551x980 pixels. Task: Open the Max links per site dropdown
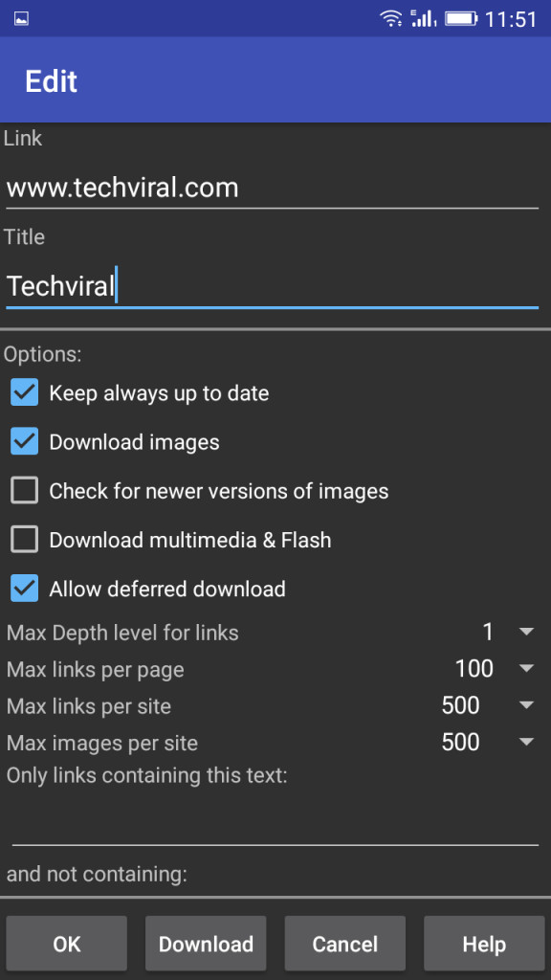point(525,705)
